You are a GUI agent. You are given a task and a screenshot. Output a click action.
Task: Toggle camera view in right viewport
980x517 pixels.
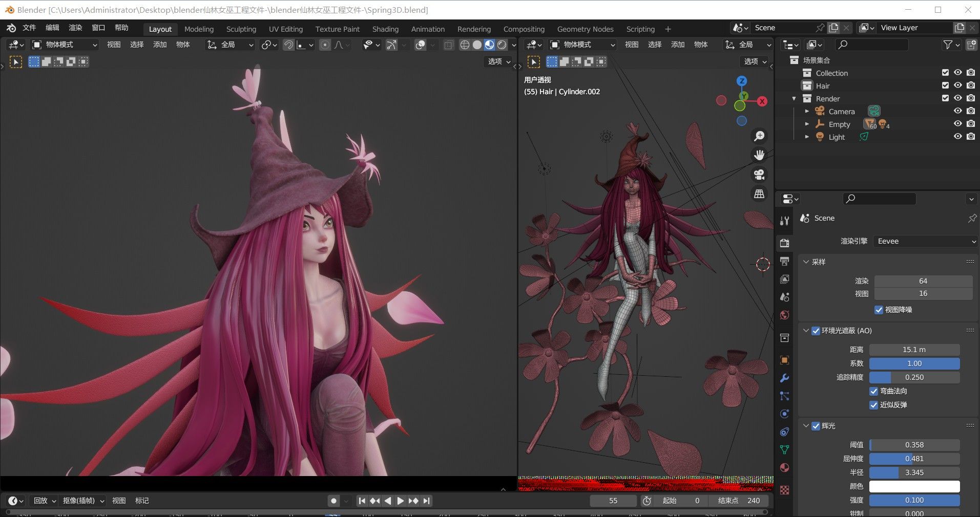pos(759,175)
